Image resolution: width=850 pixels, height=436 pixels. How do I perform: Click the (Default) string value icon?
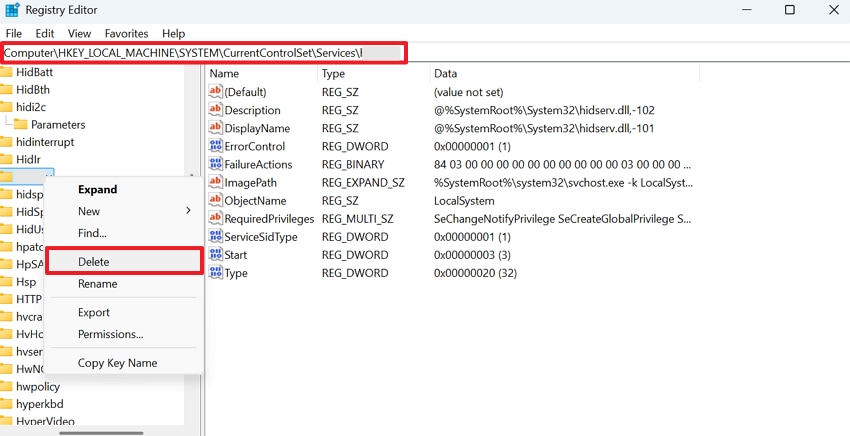[x=215, y=92]
